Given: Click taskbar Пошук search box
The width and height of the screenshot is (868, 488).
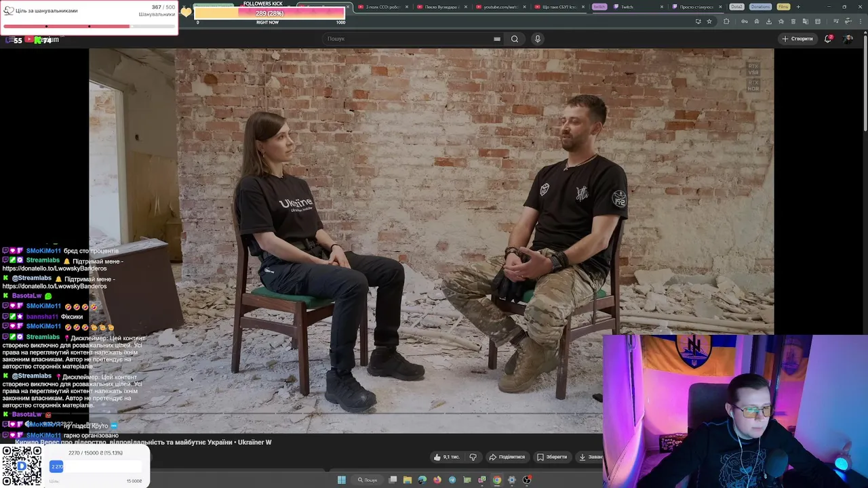Looking at the screenshot, I should point(368,480).
